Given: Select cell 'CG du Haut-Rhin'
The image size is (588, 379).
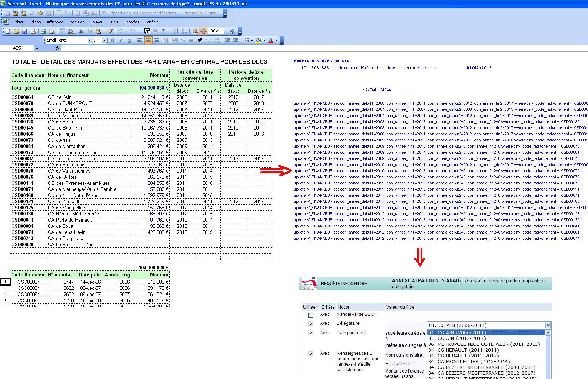Looking at the screenshot, I should click(x=89, y=109).
